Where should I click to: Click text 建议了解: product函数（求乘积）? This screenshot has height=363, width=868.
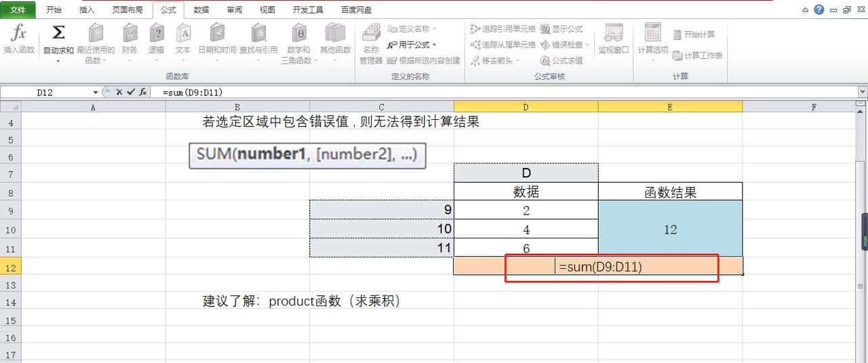click(x=302, y=301)
